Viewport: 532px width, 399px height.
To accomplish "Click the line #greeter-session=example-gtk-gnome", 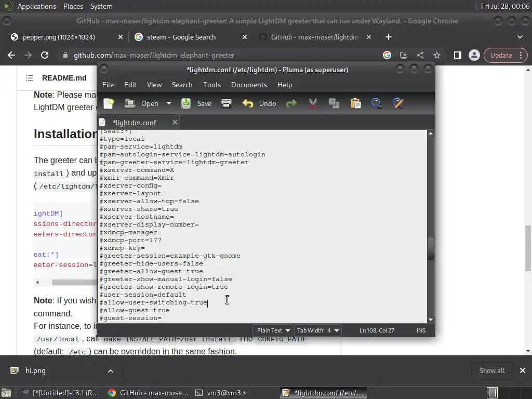I will click(170, 256).
